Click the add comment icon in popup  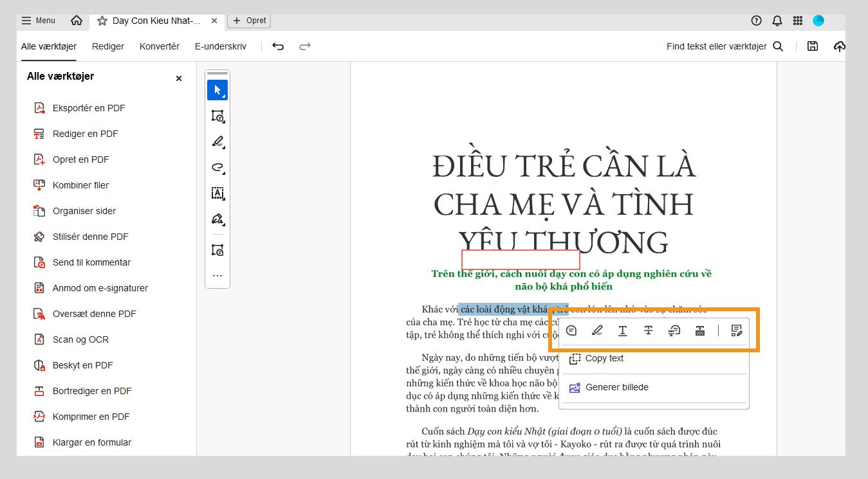571,330
